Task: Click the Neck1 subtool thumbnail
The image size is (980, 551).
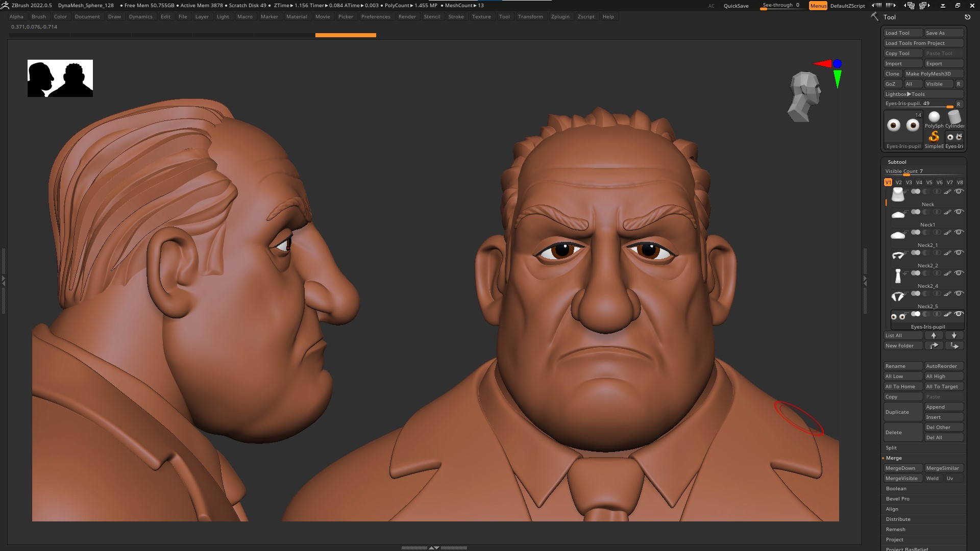Action: [898, 215]
